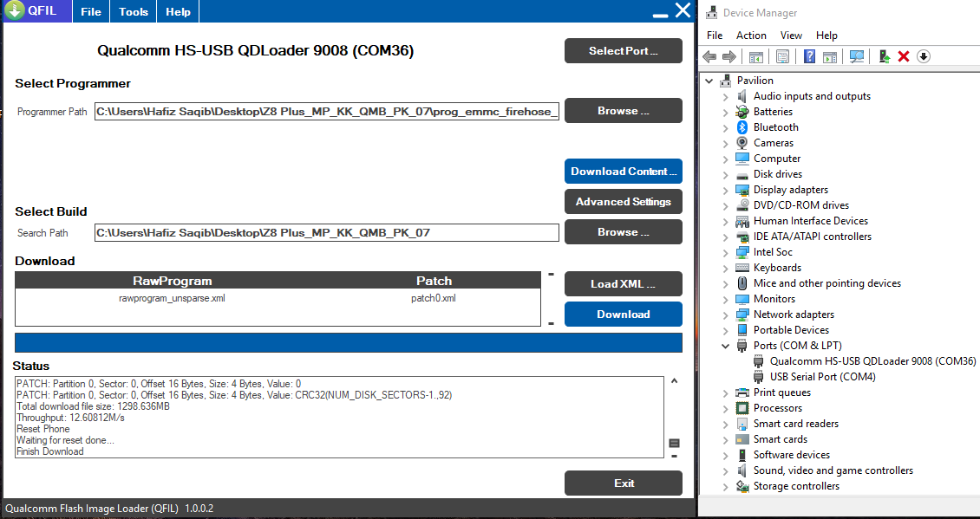Click the status log scroll-up arrow
The width and height of the screenshot is (980, 519).
click(674, 380)
